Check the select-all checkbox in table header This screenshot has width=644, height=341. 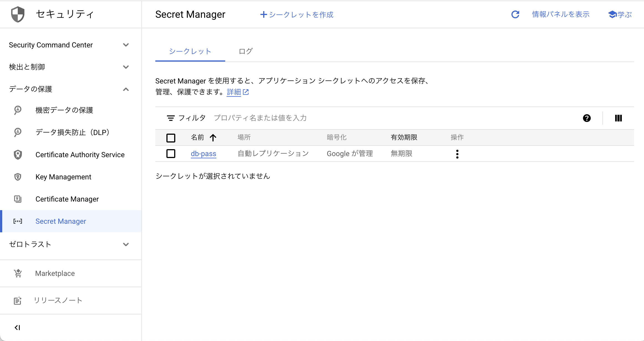tap(171, 138)
